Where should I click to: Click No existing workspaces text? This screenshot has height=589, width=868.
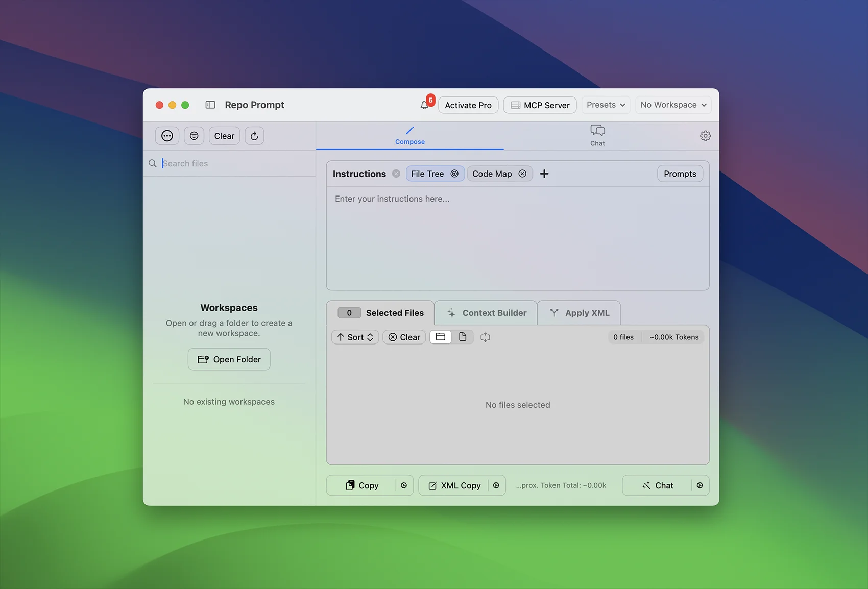click(x=229, y=402)
